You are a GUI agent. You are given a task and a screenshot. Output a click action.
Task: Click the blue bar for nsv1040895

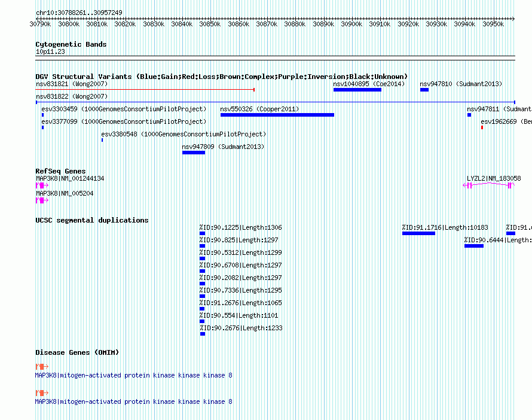(357, 90)
